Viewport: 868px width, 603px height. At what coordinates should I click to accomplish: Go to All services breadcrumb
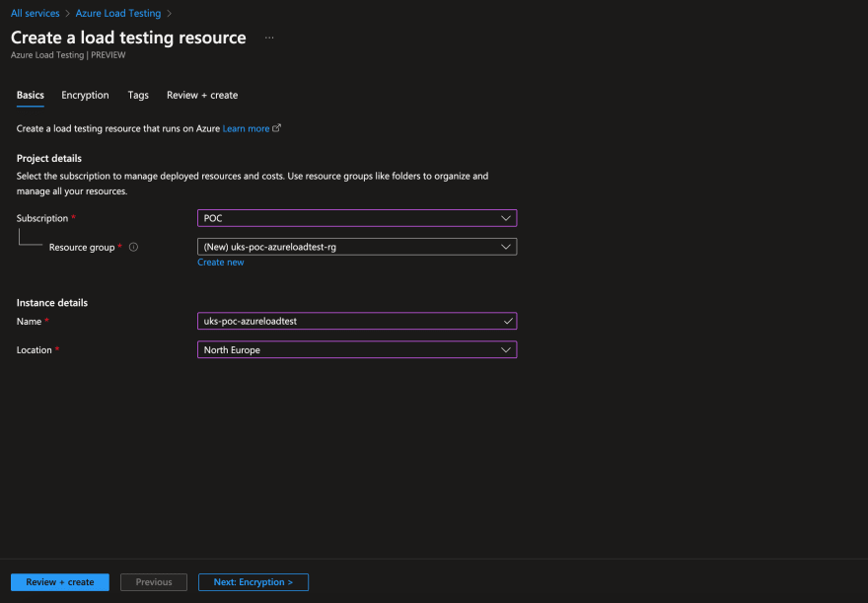(x=35, y=13)
